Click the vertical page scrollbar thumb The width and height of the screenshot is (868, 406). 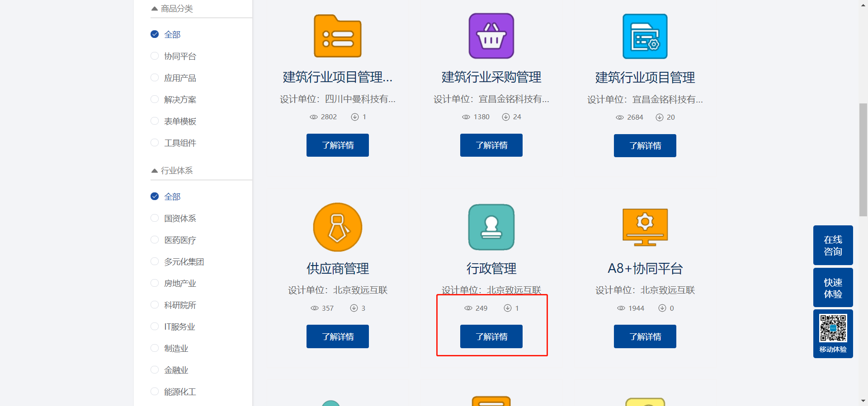coord(863,160)
